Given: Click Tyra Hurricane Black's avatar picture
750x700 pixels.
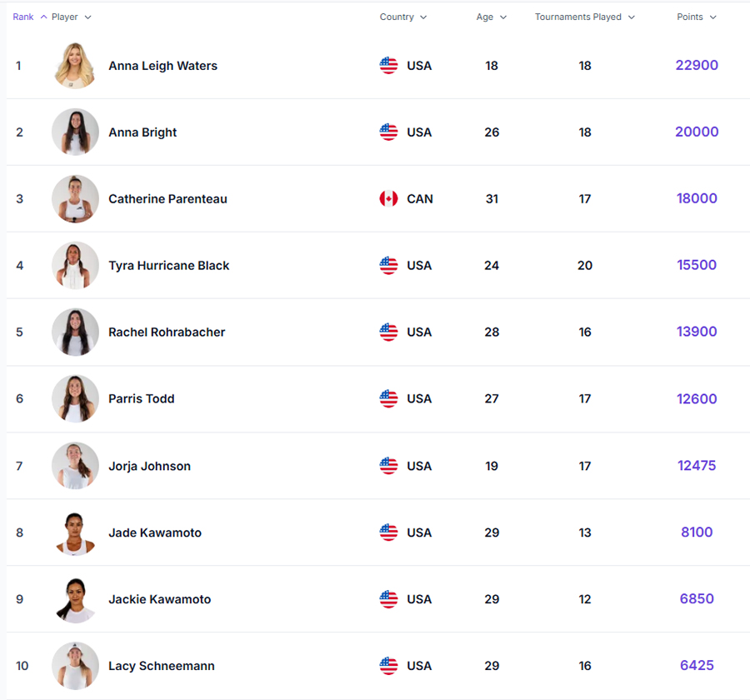Looking at the screenshot, I should point(75,265).
